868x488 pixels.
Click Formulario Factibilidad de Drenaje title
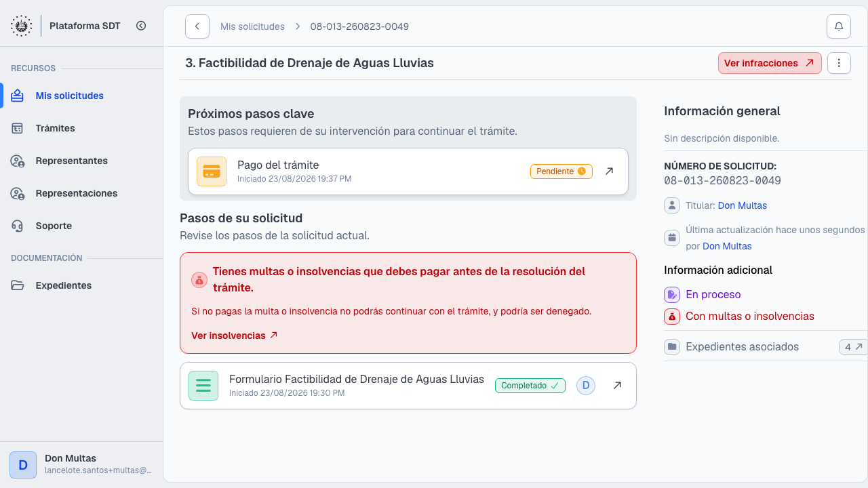357,379
